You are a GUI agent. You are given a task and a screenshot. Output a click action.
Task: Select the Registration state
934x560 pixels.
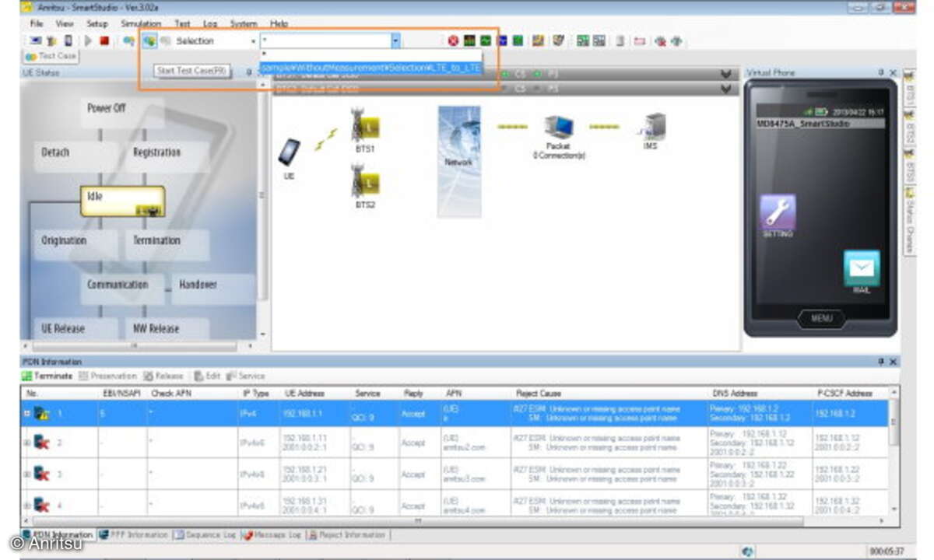click(167, 155)
